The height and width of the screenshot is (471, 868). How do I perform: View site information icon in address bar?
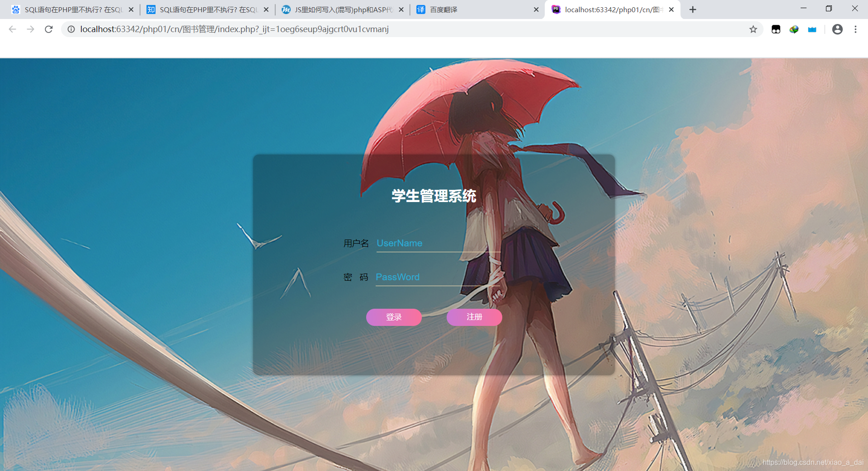pos(71,29)
